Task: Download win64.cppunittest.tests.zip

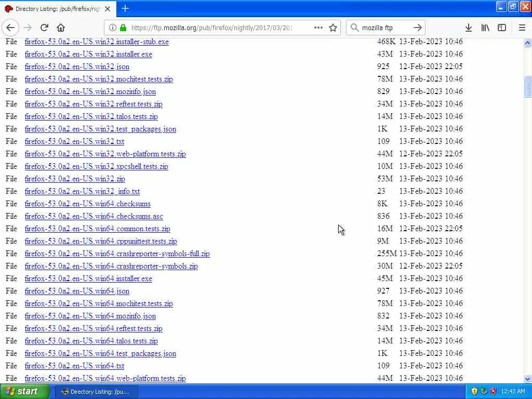Action: [101, 241]
